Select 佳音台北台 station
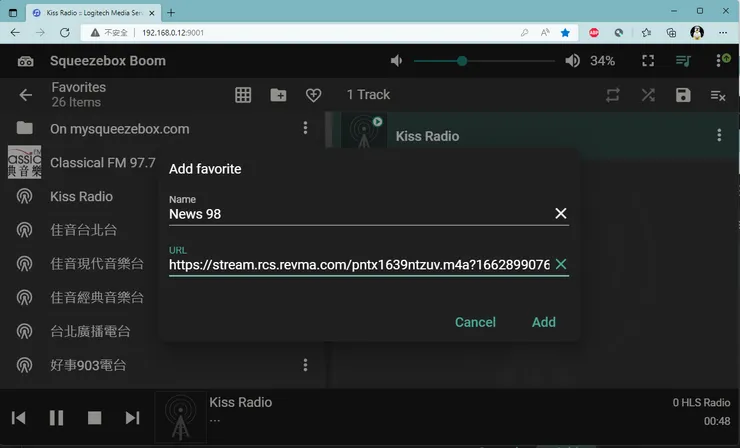Image resolution: width=740 pixels, height=448 pixels. click(84, 230)
